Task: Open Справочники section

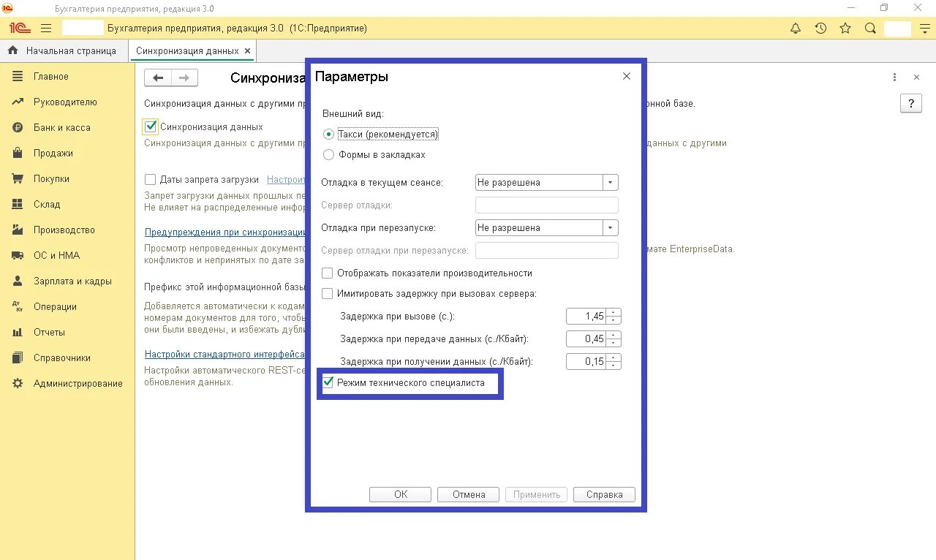Action: point(62,358)
